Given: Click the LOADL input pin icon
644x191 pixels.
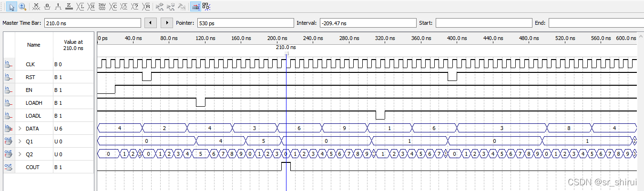Looking at the screenshot, I should 8,115.
